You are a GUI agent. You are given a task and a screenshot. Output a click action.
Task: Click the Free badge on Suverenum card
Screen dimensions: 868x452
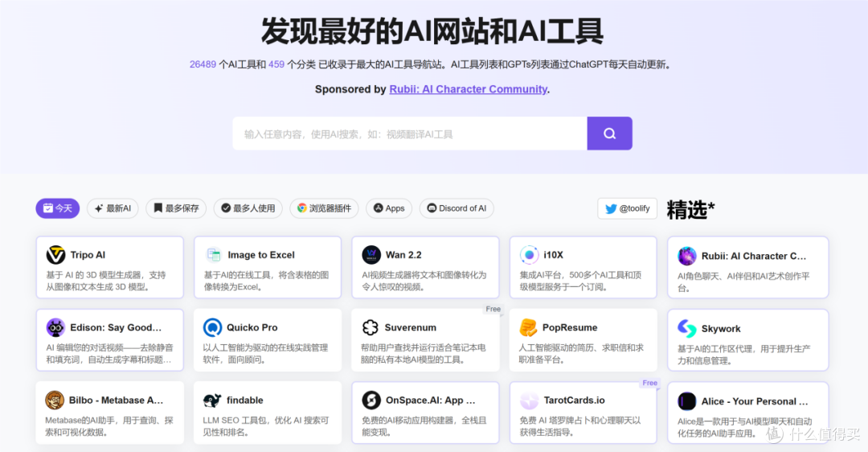pyautogui.click(x=493, y=309)
